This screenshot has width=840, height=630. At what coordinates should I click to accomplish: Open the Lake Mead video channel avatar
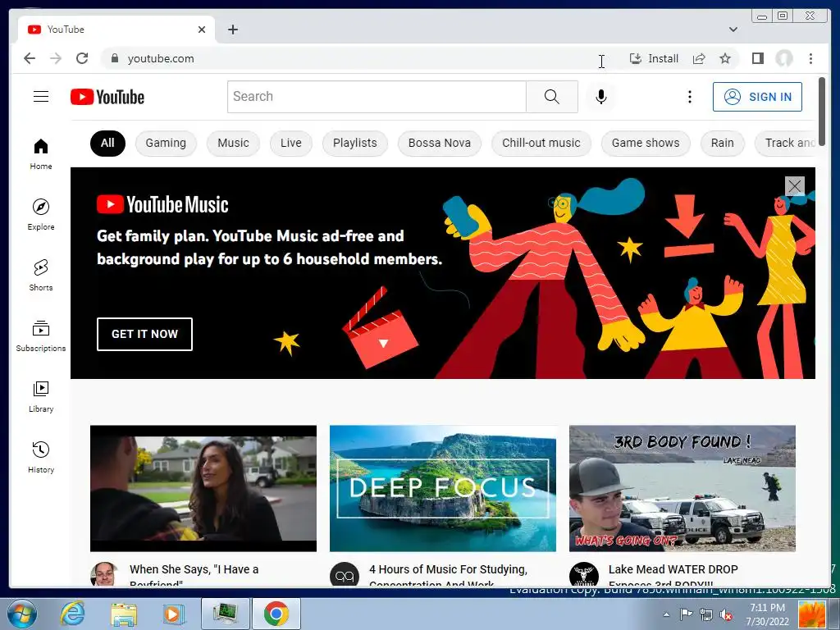(x=583, y=574)
